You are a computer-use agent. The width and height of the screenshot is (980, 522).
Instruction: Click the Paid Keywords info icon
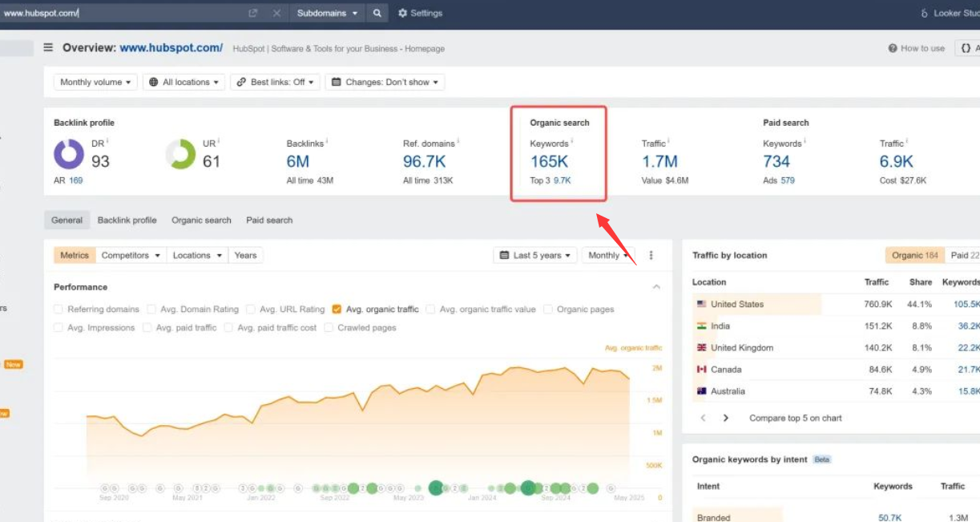point(805,141)
